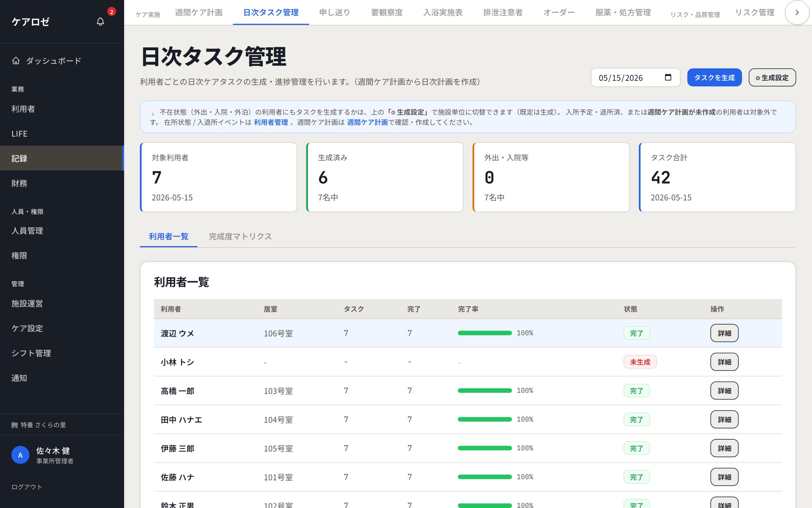812x508 pixels.
Task: Click the 未生成 status badge
Action: coord(640,362)
